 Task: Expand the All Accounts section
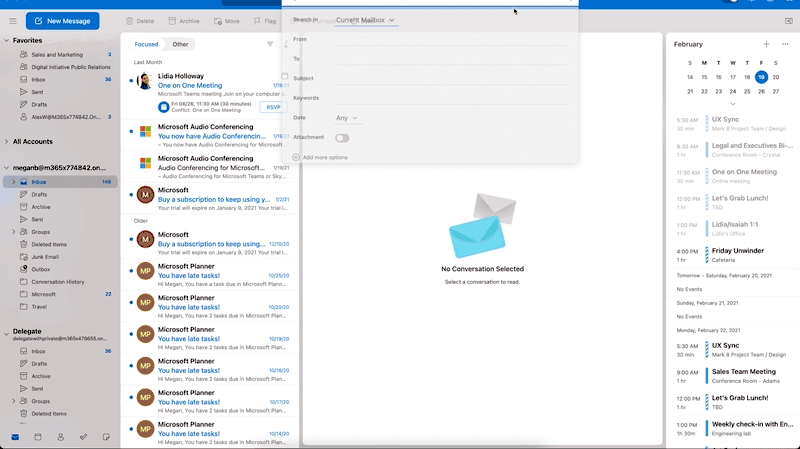[x=6, y=141]
